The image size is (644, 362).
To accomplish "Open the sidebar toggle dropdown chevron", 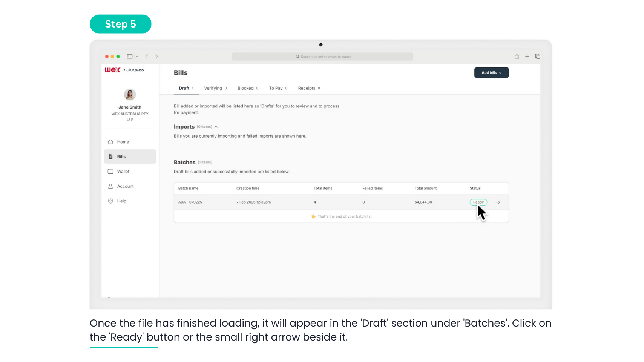I will click(137, 57).
